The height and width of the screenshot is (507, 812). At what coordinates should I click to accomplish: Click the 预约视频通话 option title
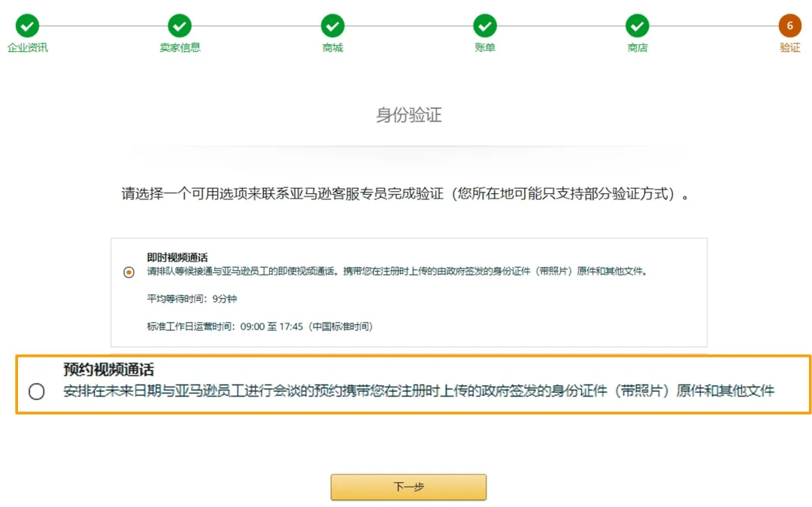[x=108, y=369]
